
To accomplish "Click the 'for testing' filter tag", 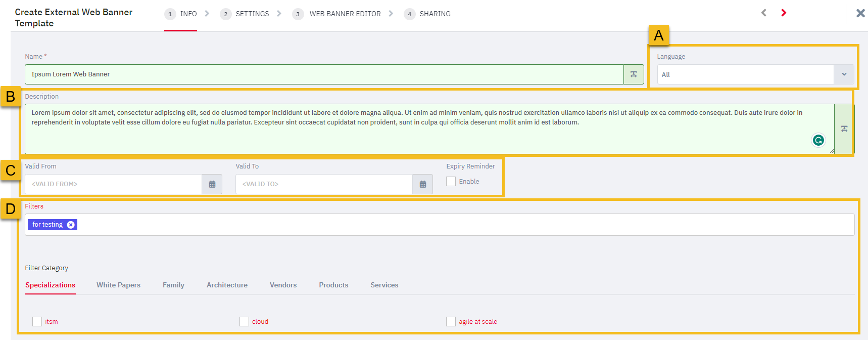I will (47, 225).
